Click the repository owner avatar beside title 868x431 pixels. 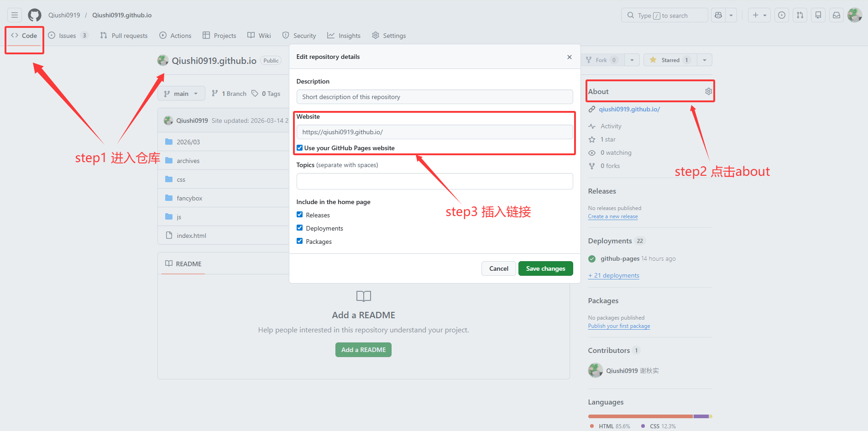click(x=163, y=60)
